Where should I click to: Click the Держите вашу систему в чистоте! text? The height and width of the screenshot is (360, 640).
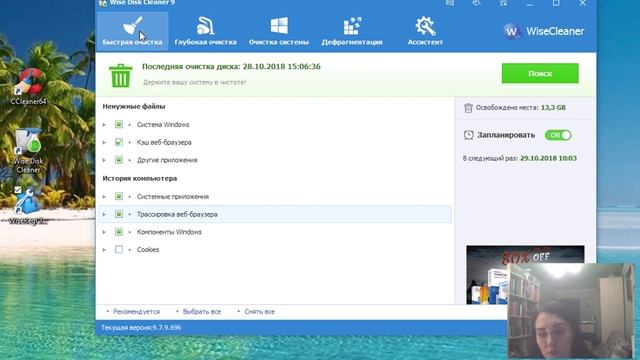click(194, 82)
